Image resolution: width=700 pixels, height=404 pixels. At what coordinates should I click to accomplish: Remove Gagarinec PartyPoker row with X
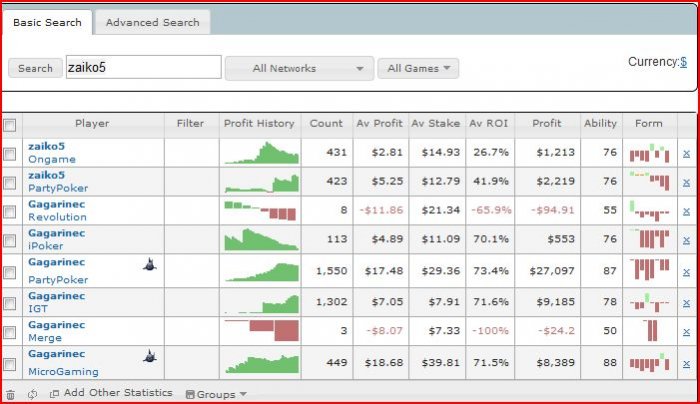tap(687, 272)
